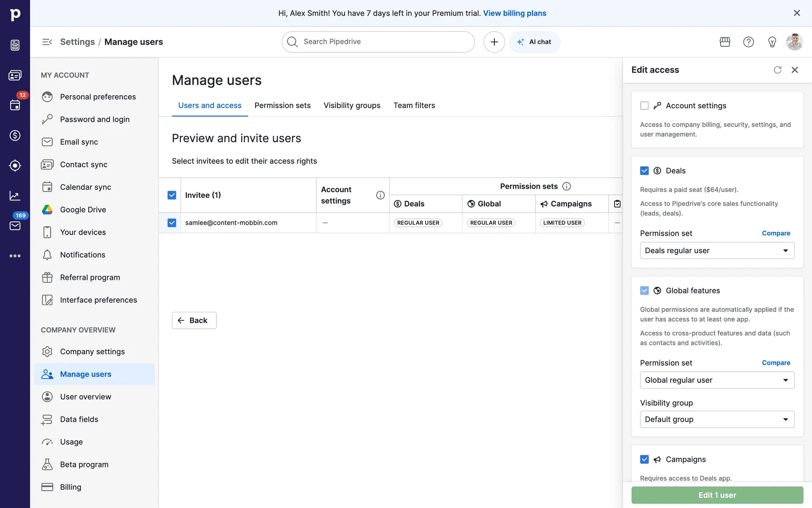Viewport: 812px width, 508px height.
Task: Click reset refresh icon in Edit access panel
Action: tap(777, 70)
